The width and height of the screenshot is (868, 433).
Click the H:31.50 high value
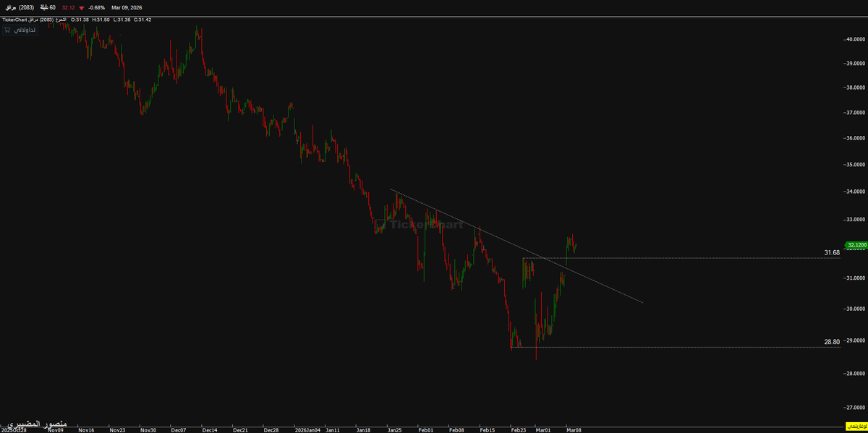[x=101, y=20]
